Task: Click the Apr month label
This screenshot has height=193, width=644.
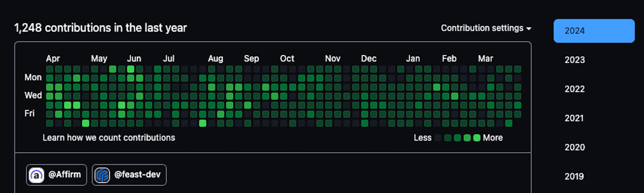Action: coord(53,59)
